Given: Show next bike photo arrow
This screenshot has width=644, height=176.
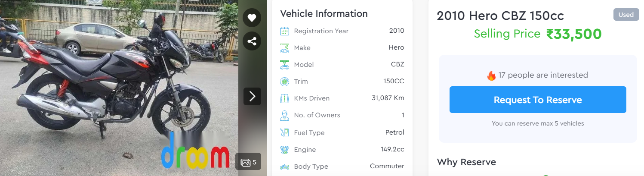Looking at the screenshot, I should coord(252,96).
